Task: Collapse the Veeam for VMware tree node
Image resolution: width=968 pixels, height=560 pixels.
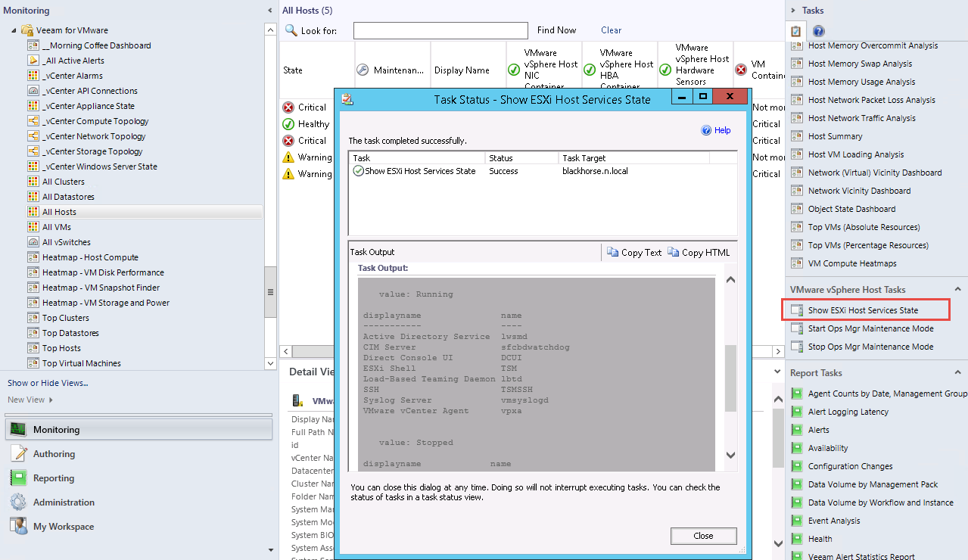Action: (14, 30)
